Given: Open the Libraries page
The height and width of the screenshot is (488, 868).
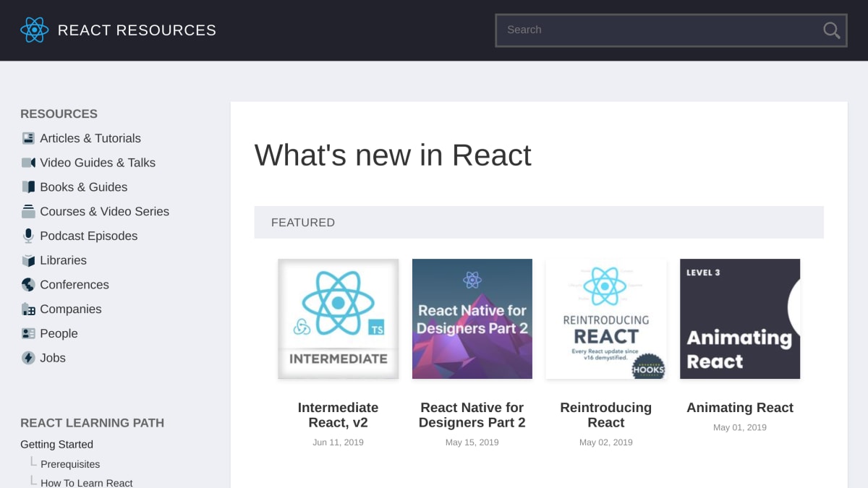Looking at the screenshot, I should (x=64, y=260).
